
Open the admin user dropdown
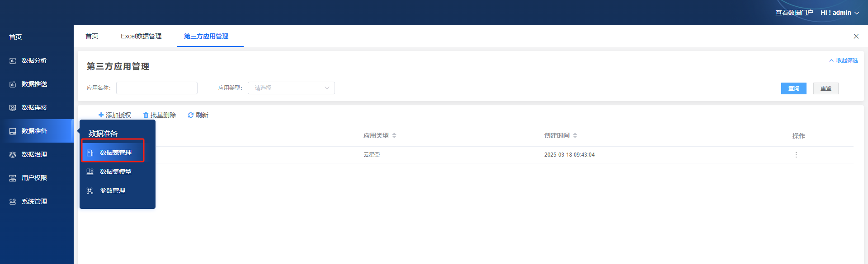click(x=840, y=13)
